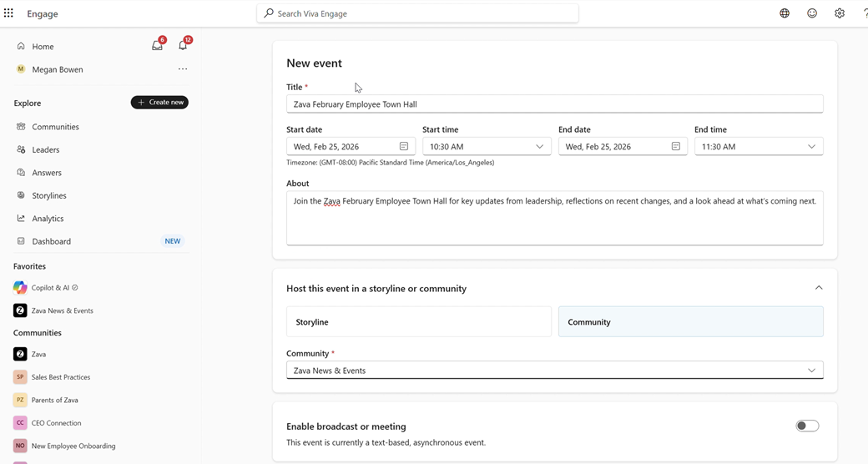Open the End date calendar picker
The width and height of the screenshot is (868, 464).
676,146
